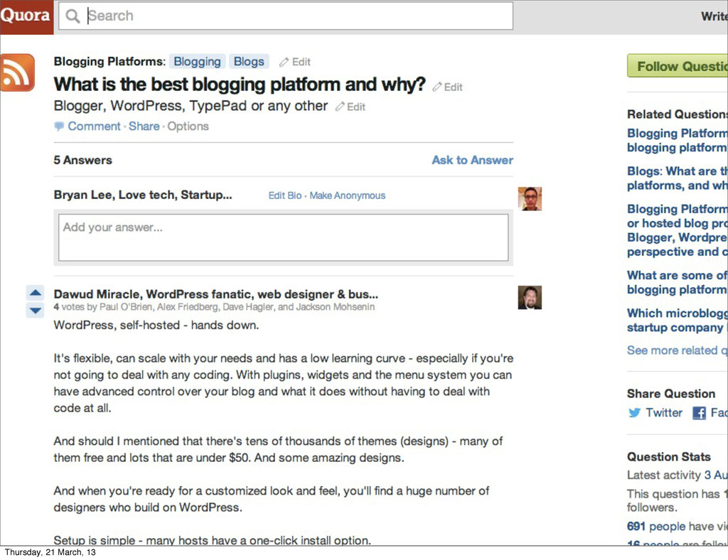728x560 pixels.
Task: Open the Options menu under question
Action: (x=188, y=126)
